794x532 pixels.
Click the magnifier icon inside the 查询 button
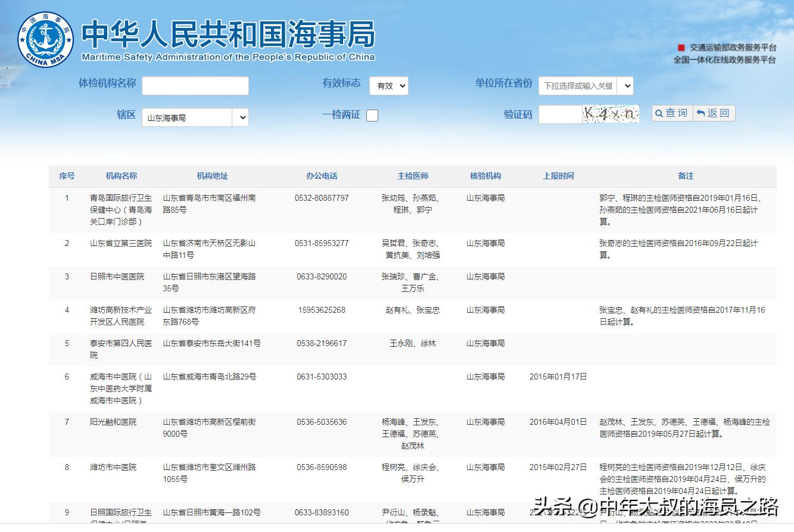[659, 113]
